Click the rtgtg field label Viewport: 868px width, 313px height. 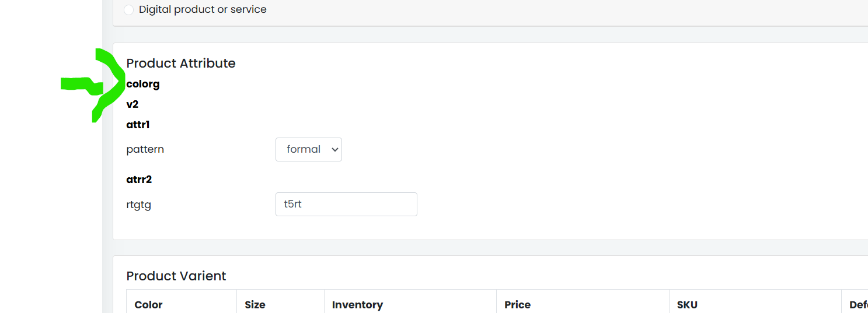(x=139, y=205)
